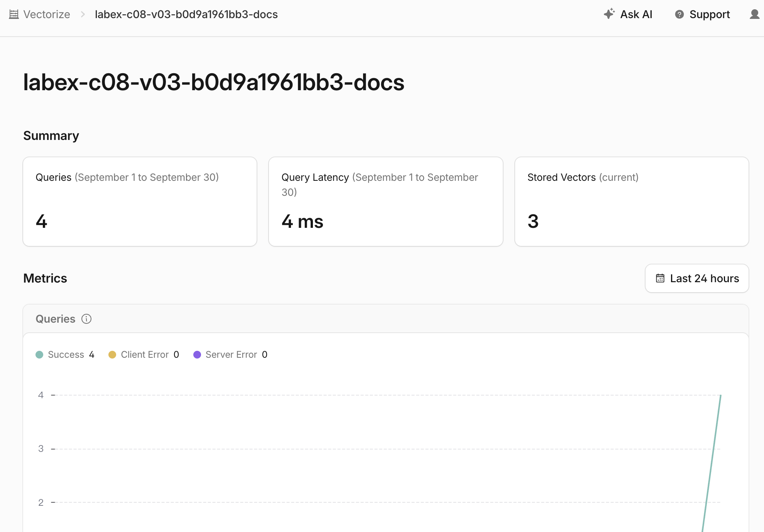Open the user account profile icon
This screenshot has height=532, width=764.
click(754, 14)
